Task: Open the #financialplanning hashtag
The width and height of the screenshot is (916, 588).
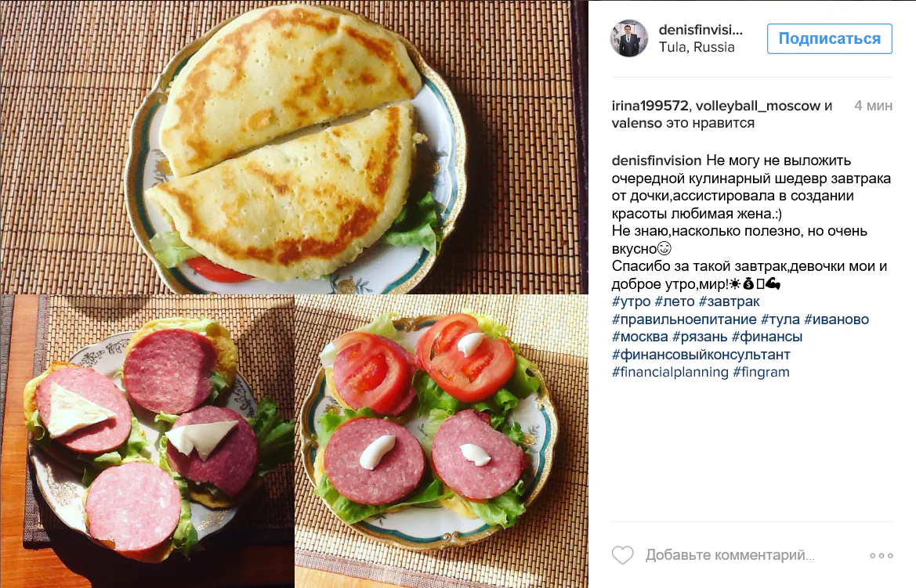Action: click(670, 372)
